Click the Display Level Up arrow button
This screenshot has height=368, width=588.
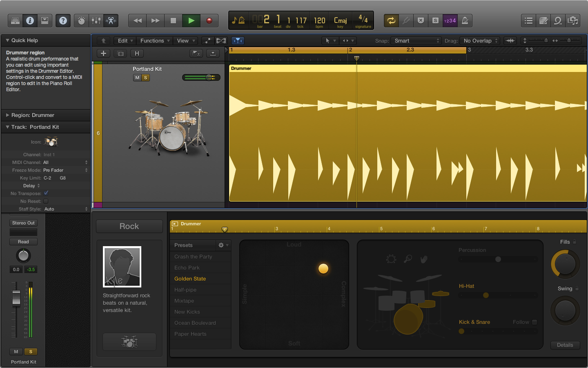coord(104,40)
